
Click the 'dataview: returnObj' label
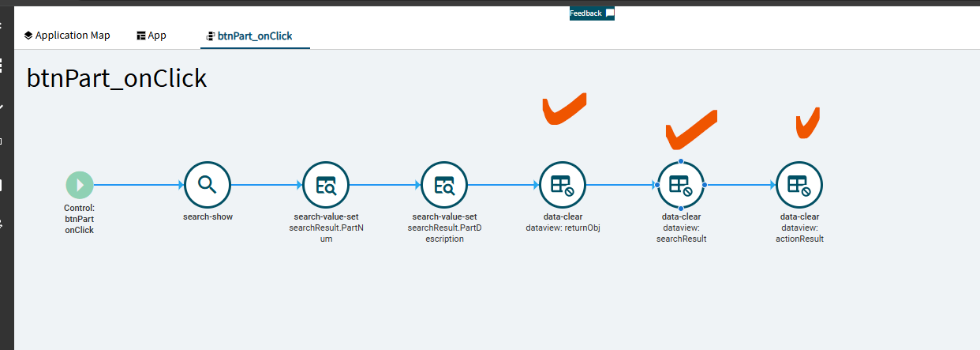coord(563,228)
